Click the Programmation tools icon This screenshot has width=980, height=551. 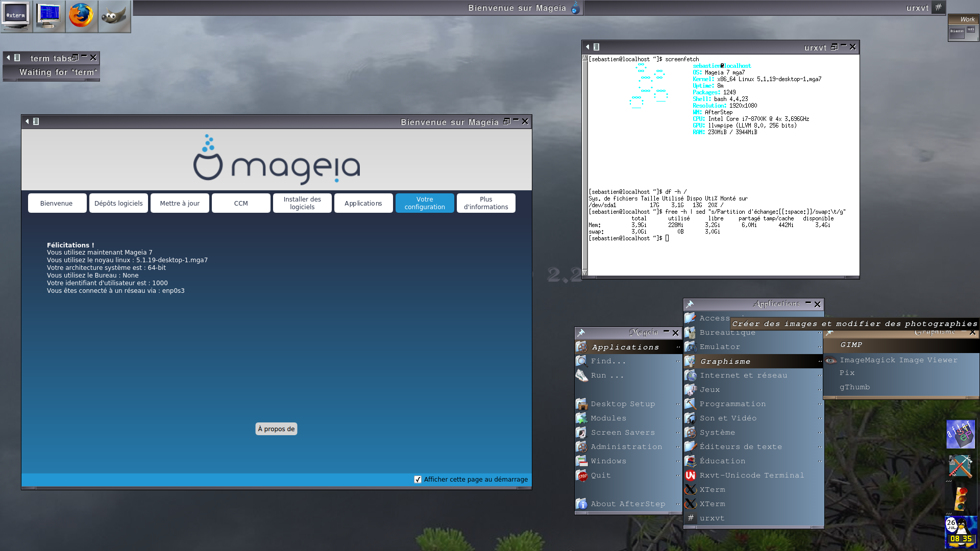point(691,404)
